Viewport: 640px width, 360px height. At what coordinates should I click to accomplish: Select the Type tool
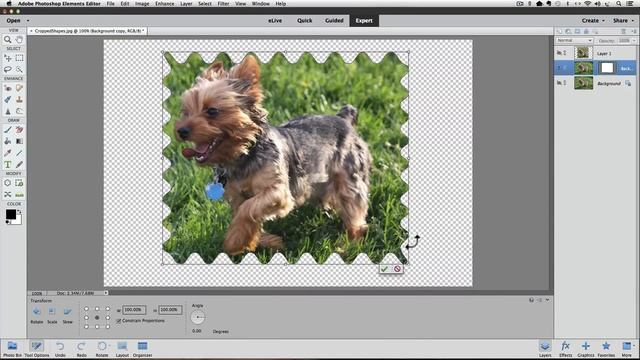7,164
